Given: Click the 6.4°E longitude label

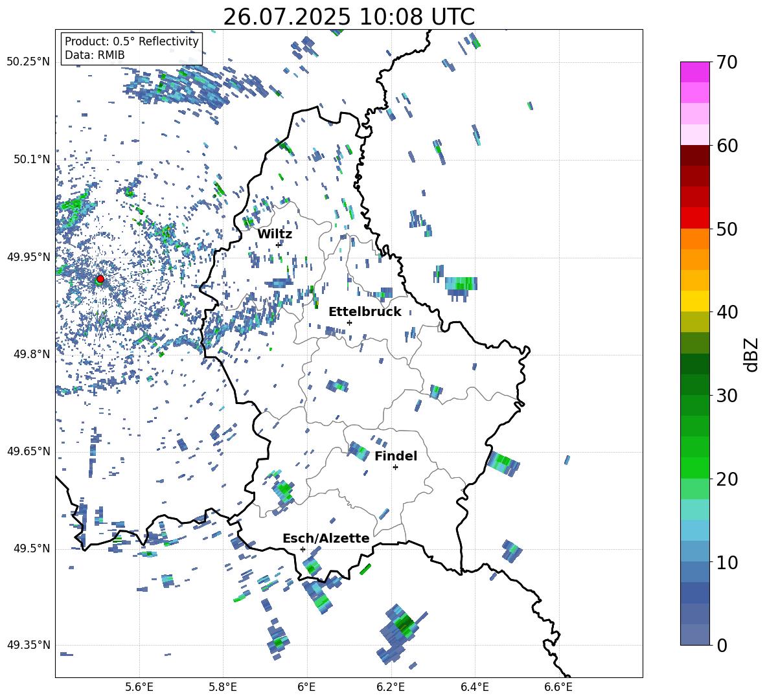Looking at the screenshot, I should coord(474,687).
